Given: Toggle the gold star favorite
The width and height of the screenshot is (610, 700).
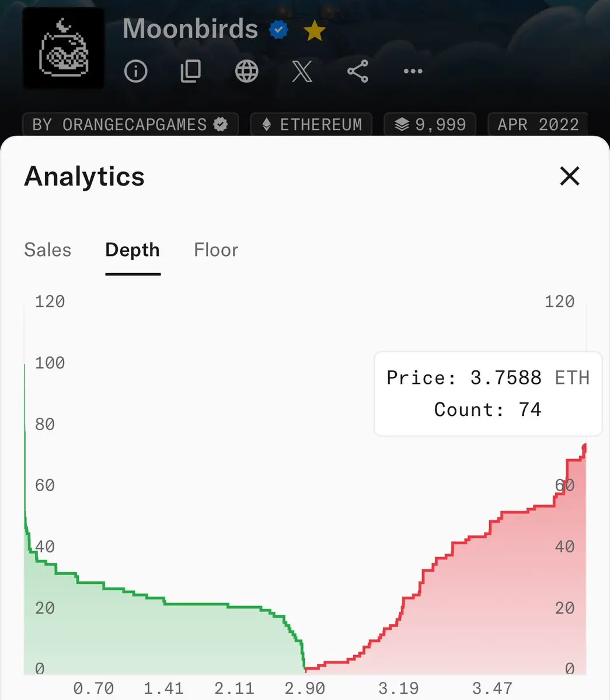Looking at the screenshot, I should point(315,30).
